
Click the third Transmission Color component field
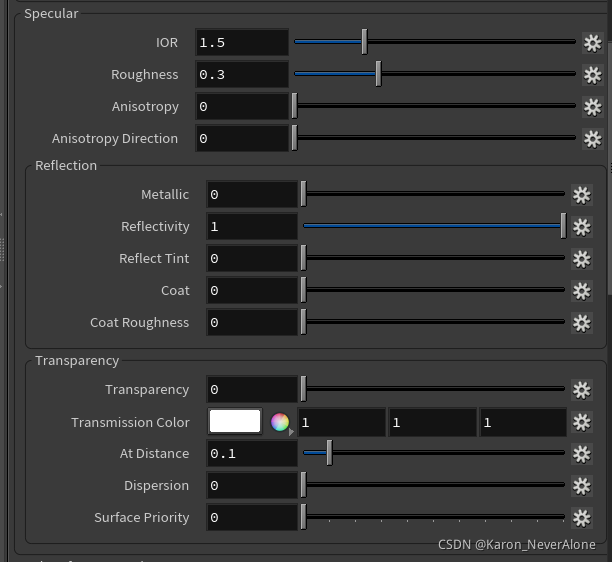pos(523,422)
